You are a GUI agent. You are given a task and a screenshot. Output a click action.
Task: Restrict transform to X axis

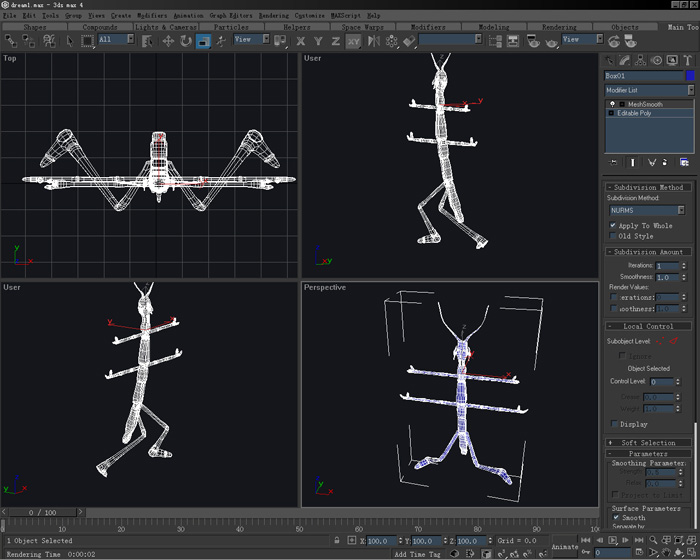coord(301,41)
